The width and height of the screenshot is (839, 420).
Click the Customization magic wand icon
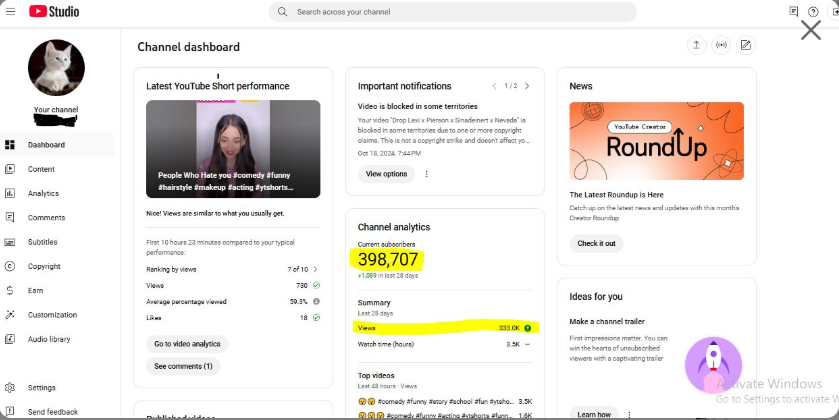point(10,315)
